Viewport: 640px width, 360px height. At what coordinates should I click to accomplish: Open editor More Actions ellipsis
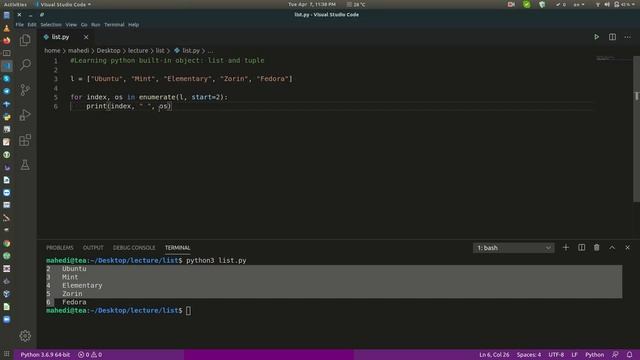pyautogui.click(x=627, y=37)
